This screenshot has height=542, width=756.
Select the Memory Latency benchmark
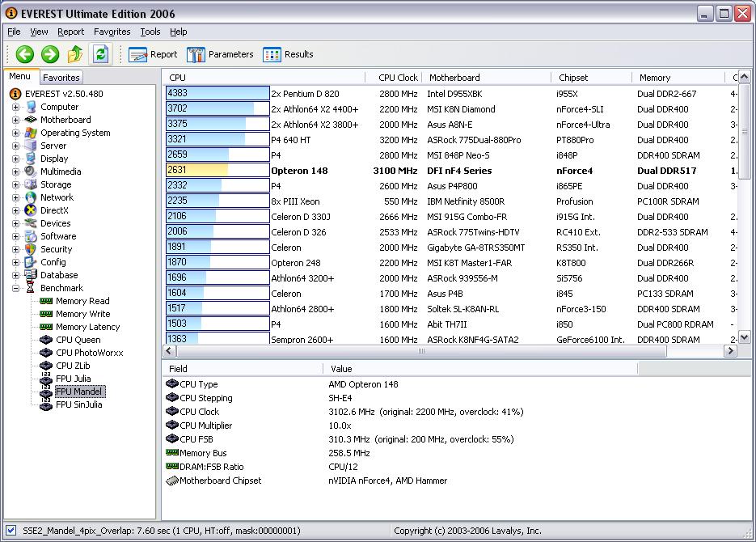88,327
